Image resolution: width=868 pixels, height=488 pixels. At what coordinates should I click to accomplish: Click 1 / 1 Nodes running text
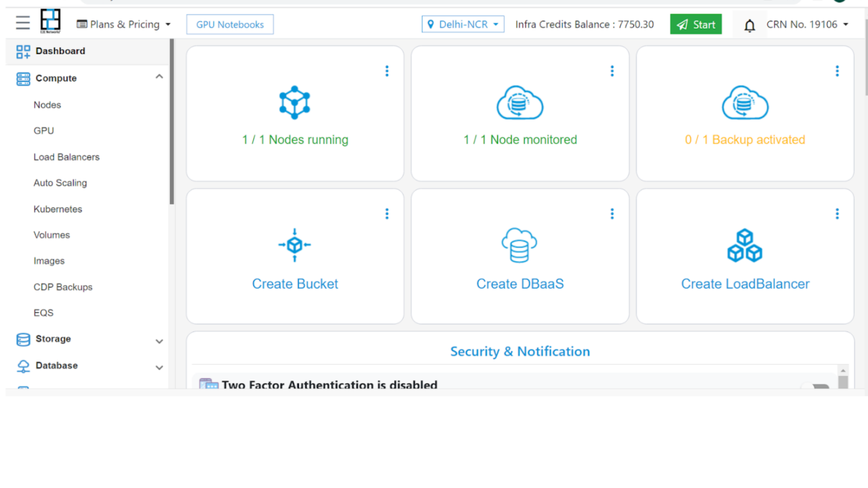[x=295, y=140]
